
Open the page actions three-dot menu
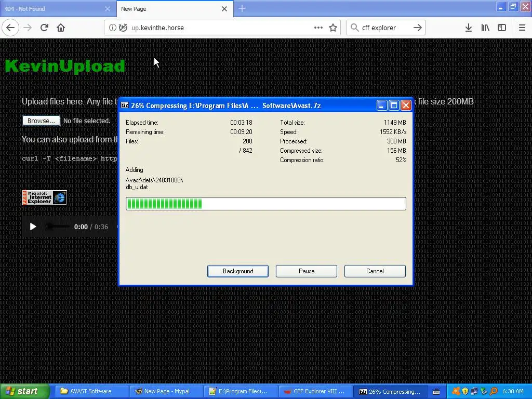click(x=318, y=28)
